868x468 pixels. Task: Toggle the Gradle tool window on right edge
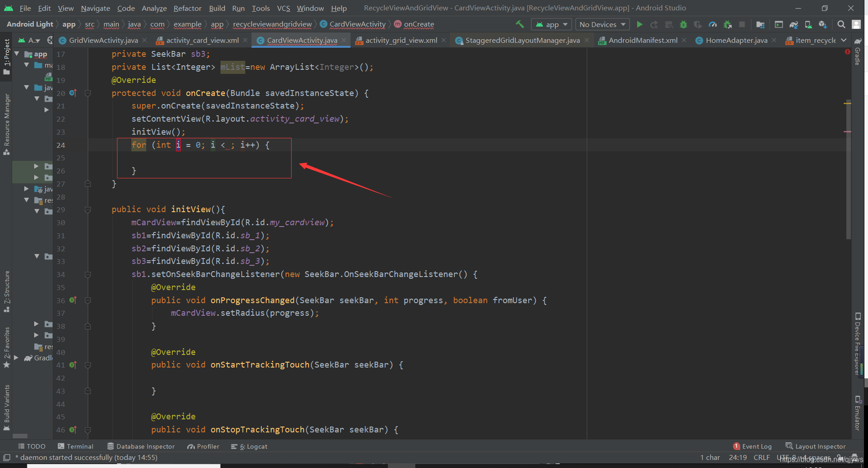858,52
